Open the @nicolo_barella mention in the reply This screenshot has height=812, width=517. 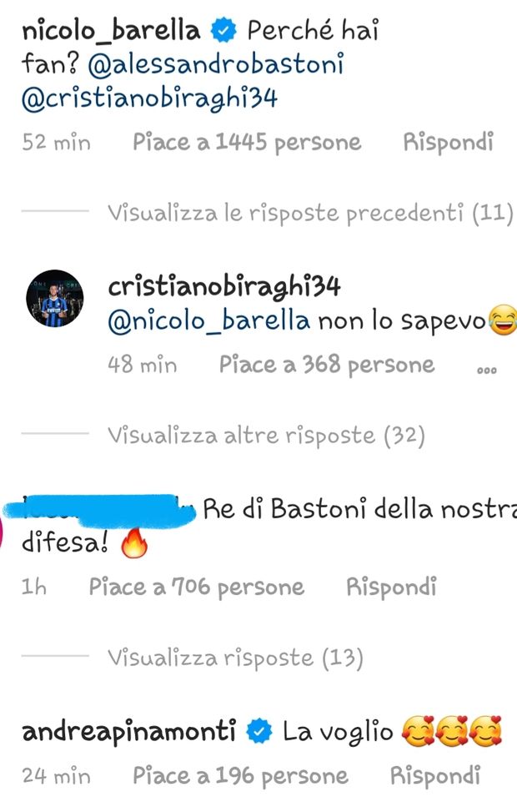click(209, 321)
